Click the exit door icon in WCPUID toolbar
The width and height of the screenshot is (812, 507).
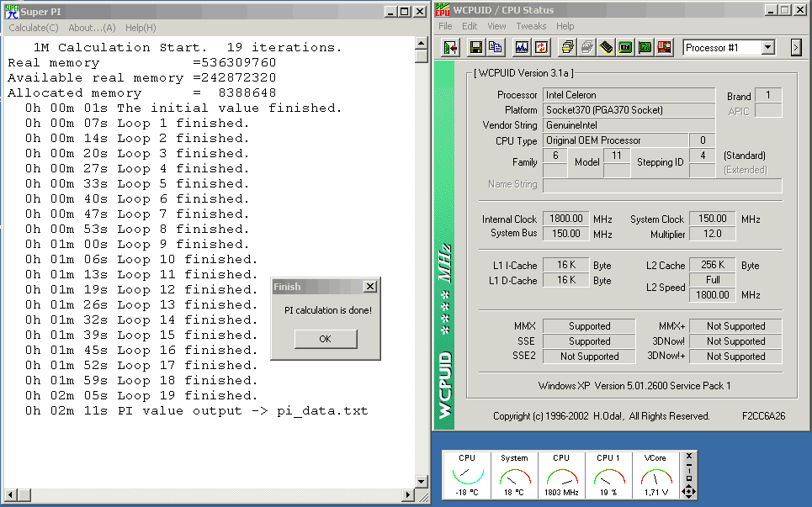tap(450, 48)
